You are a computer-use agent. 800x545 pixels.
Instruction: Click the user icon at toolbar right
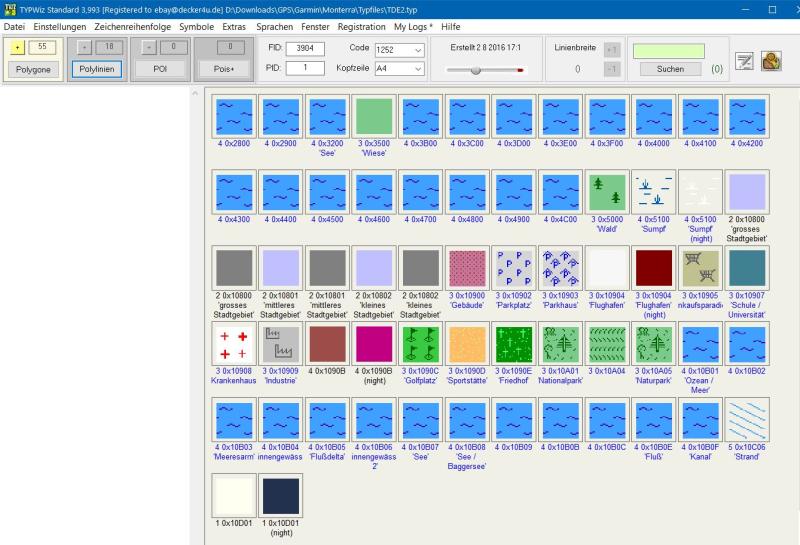click(x=771, y=61)
